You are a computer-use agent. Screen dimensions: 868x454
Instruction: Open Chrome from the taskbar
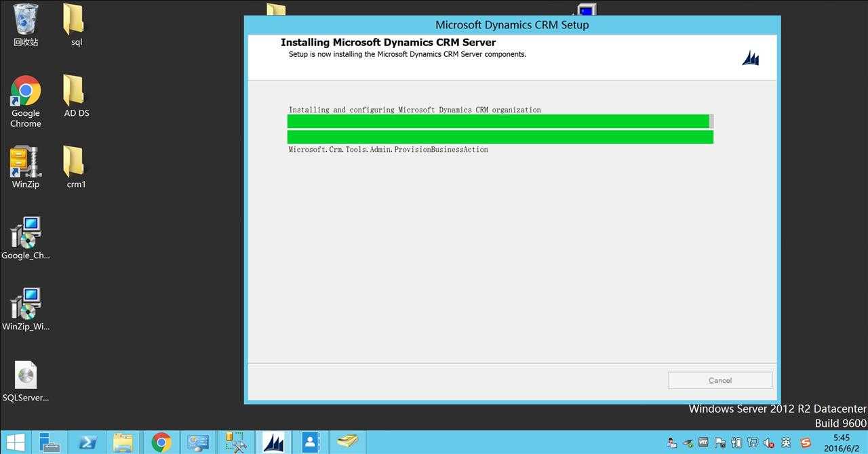tap(161, 442)
